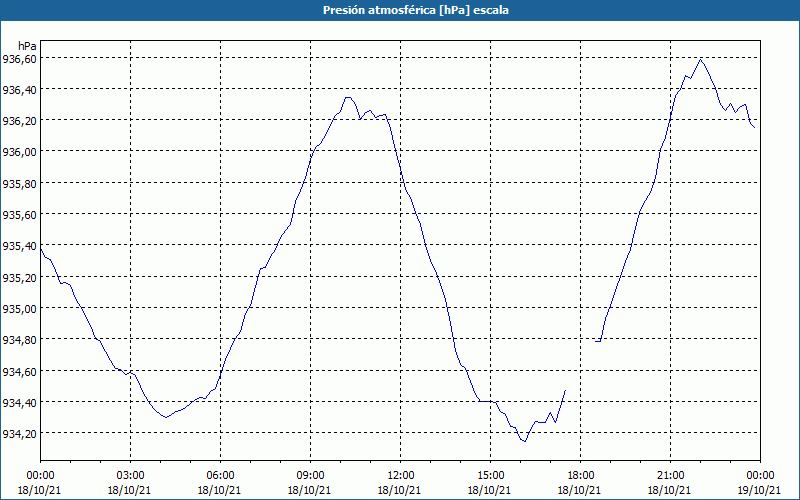The image size is (800, 500).
Task: Select the 12:00 time axis label
Action: [x=401, y=476]
